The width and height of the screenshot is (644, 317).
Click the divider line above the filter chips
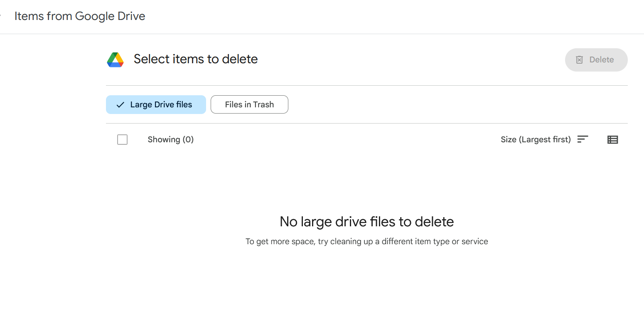click(366, 86)
